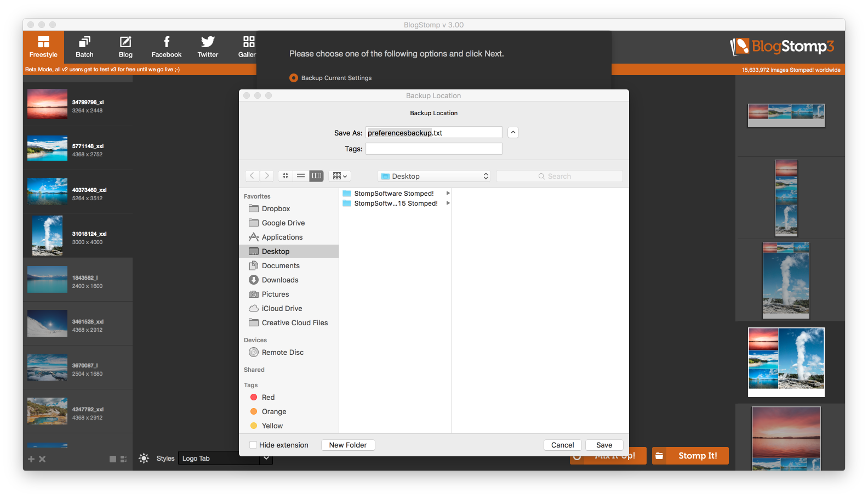The width and height of the screenshot is (868, 498).
Task: Switch image list to detail view
Action: (124, 459)
